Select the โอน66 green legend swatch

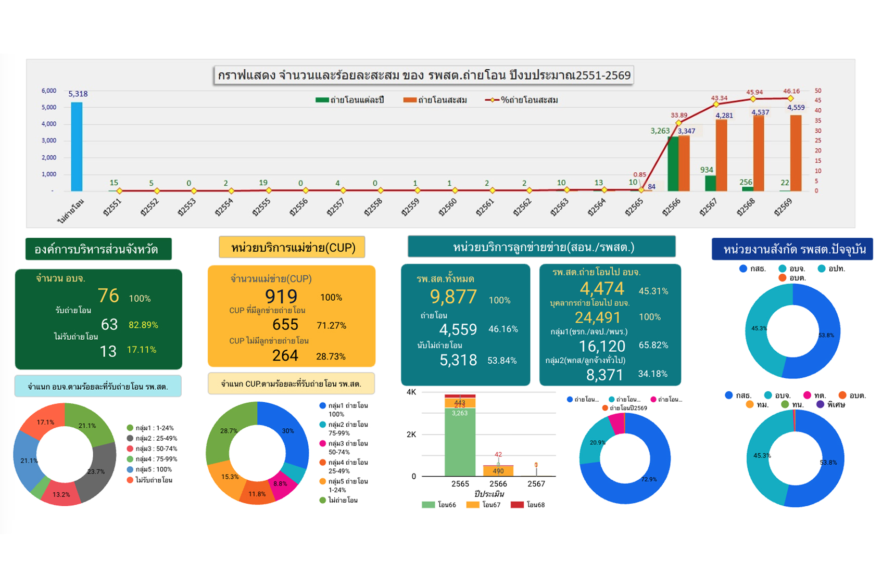point(429,505)
